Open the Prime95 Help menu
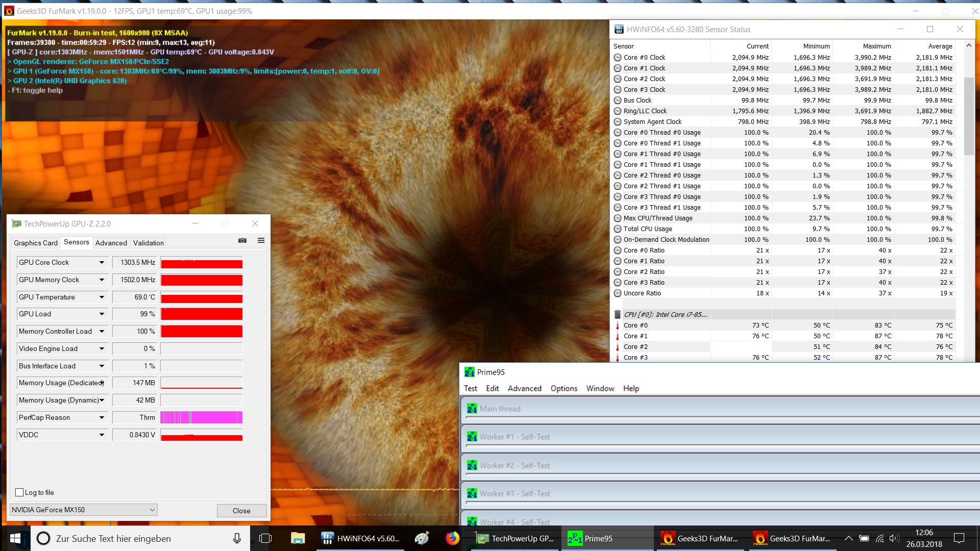 [631, 388]
